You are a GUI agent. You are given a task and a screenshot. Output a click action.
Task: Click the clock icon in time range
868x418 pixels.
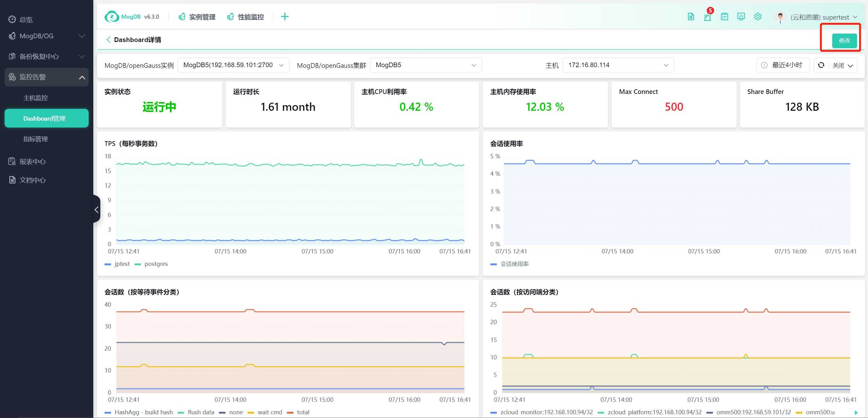coord(764,65)
